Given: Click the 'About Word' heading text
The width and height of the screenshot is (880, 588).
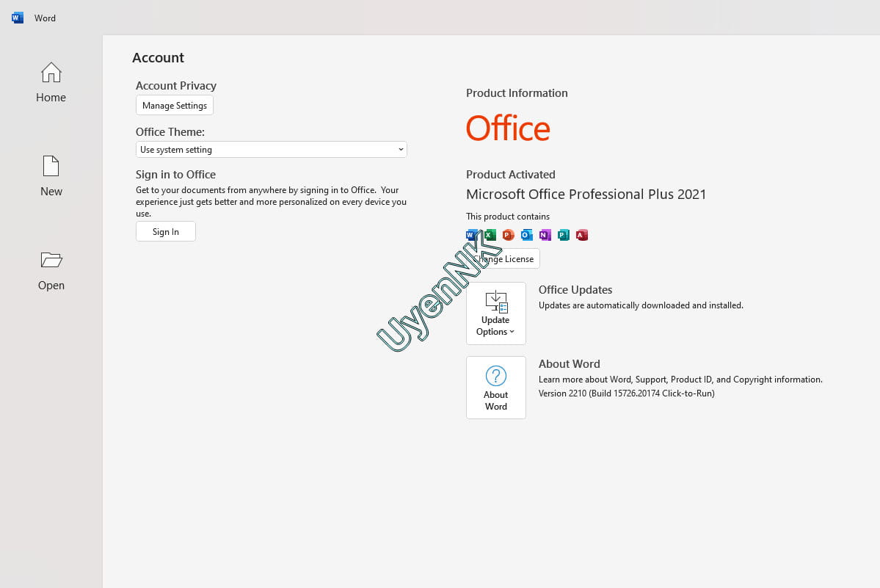Looking at the screenshot, I should click(x=569, y=363).
